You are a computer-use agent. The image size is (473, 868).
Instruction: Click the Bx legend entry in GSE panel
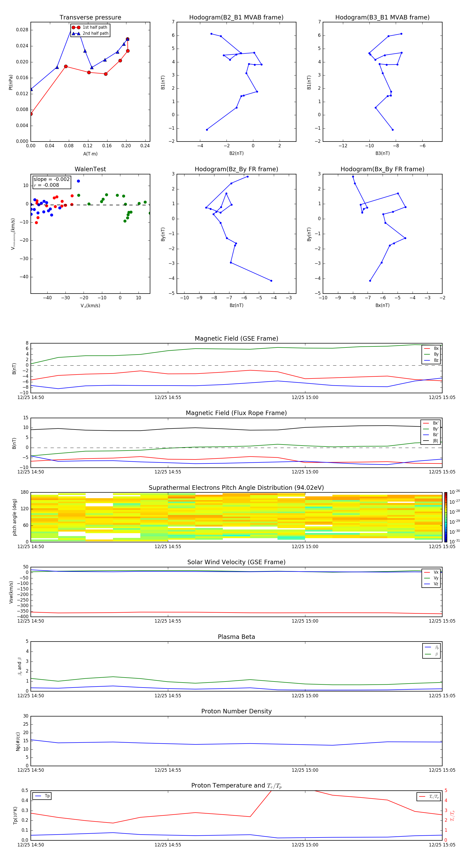click(431, 349)
